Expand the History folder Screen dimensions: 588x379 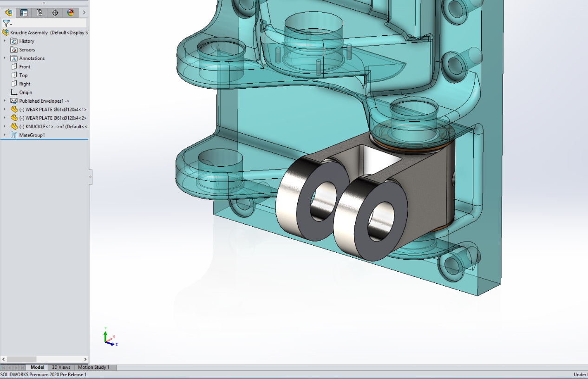point(5,41)
